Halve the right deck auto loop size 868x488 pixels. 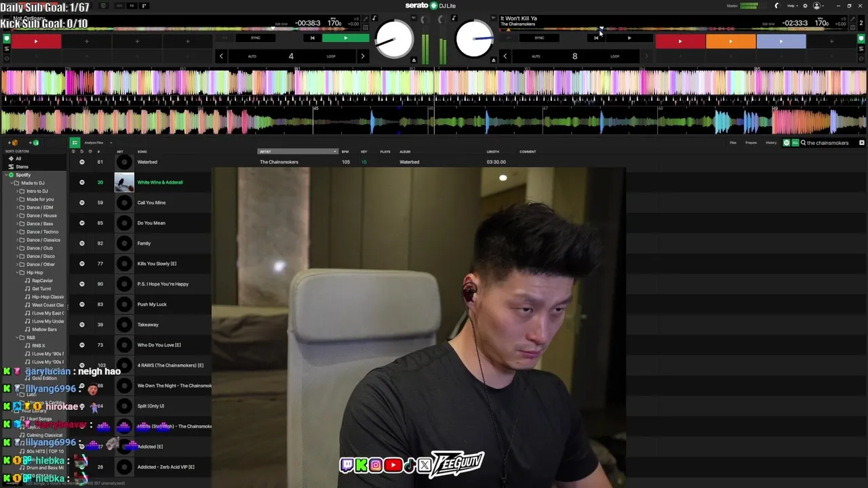[x=505, y=56]
